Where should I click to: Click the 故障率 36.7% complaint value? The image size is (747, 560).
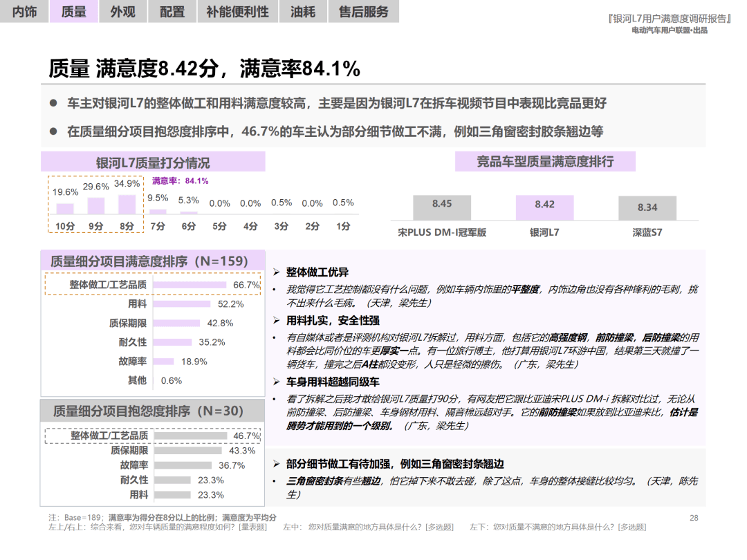tap(232, 465)
